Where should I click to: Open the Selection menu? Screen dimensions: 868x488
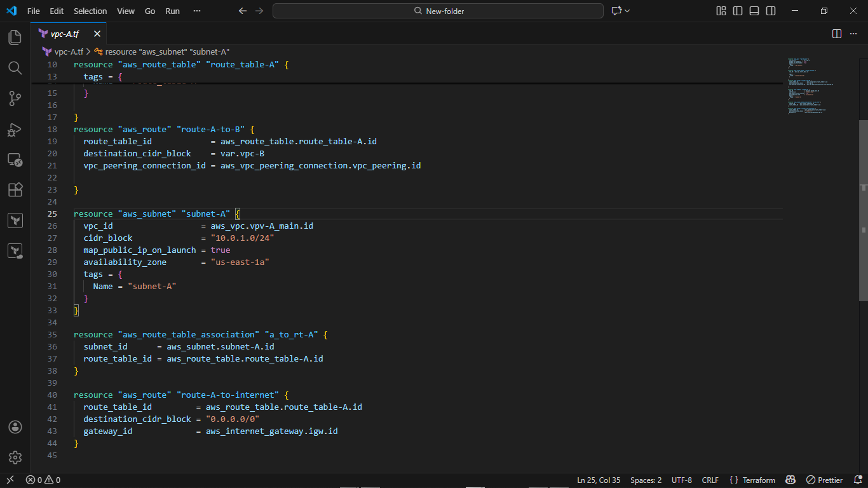tap(90, 11)
